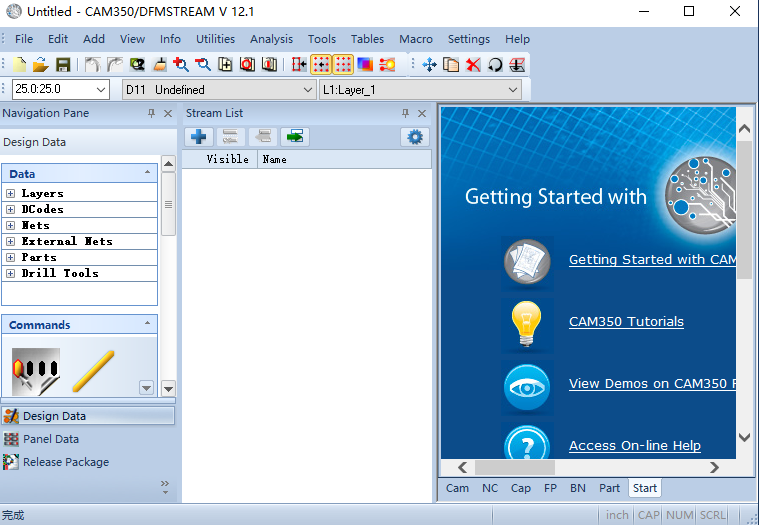The height and width of the screenshot is (525, 759).
Task: Click the Save floppy disk icon
Action: 63,64
